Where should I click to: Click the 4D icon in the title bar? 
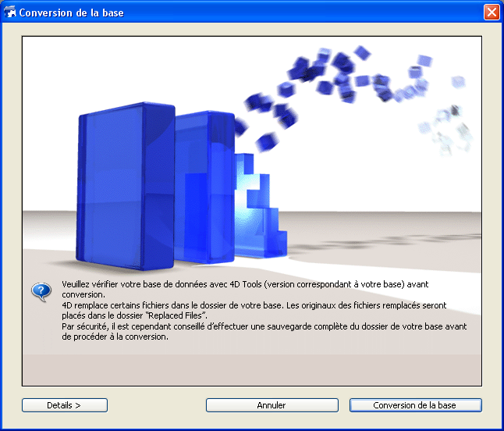pos(9,12)
